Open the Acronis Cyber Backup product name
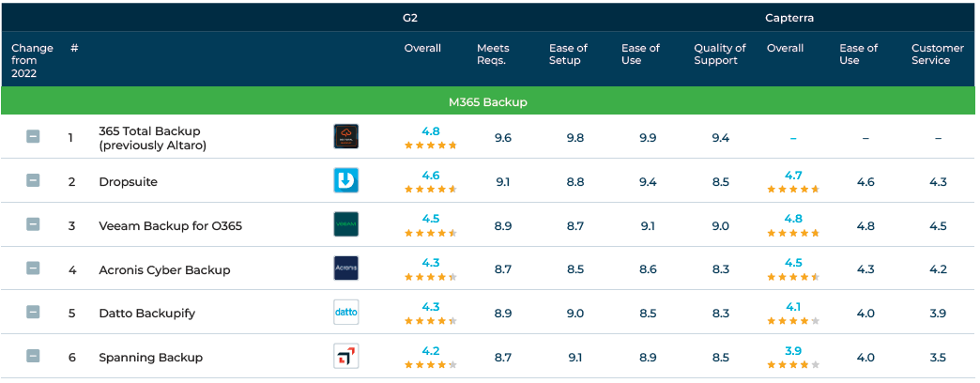Image resolution: width=980 pixels, height=383 pixels. [x=164, y=269]
